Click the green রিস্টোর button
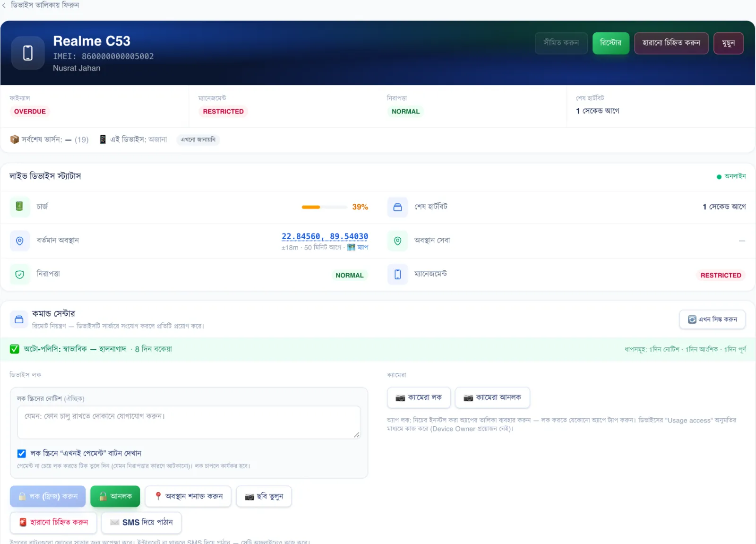 click(610, 43)
